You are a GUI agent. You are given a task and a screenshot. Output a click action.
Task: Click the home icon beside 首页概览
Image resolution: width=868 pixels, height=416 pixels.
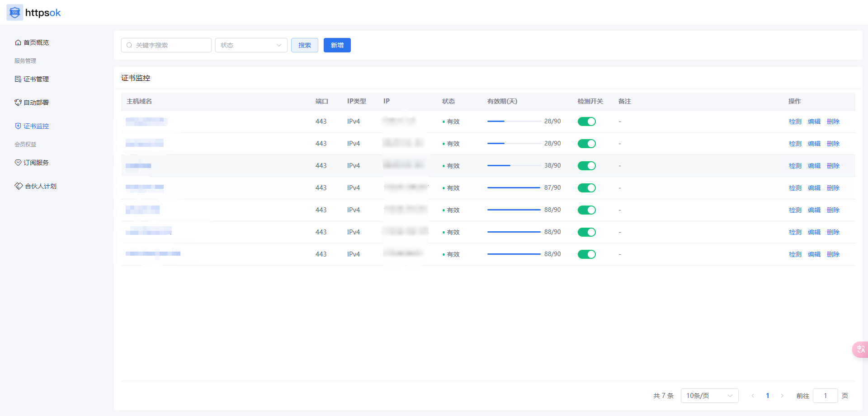[x=18, y=42]
